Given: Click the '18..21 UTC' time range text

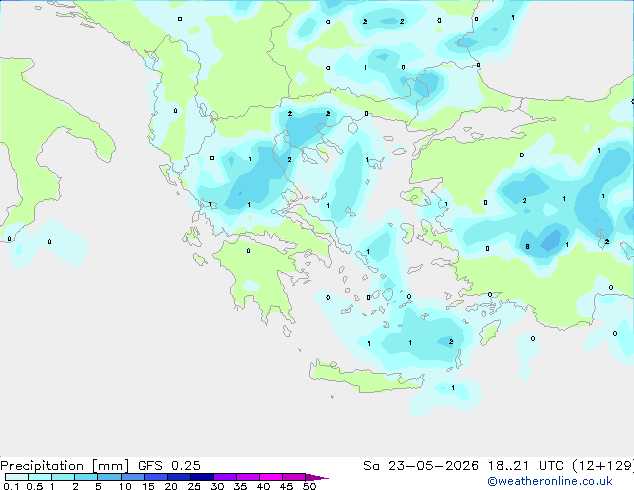Looking at the screenshot, I should (x=525, y=466).
